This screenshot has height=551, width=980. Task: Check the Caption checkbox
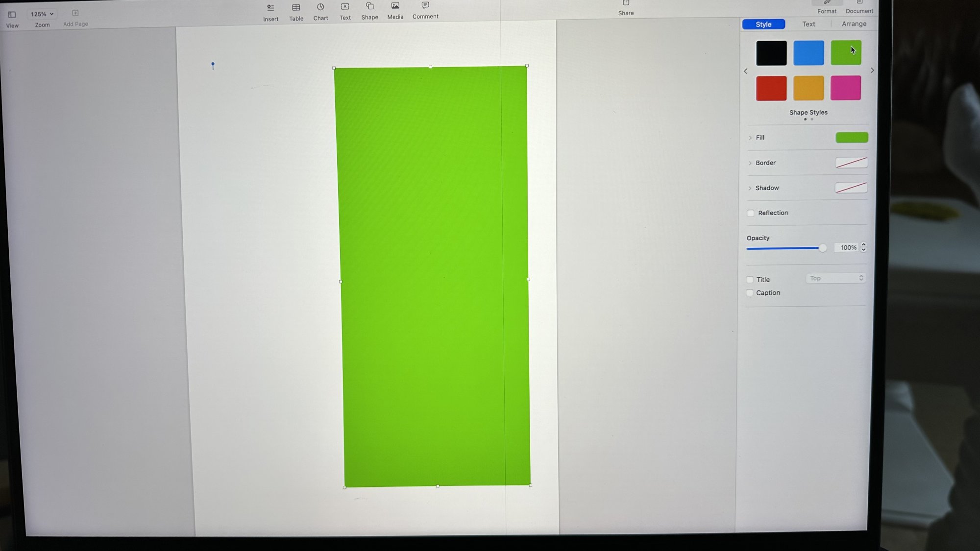pos(750,293)
